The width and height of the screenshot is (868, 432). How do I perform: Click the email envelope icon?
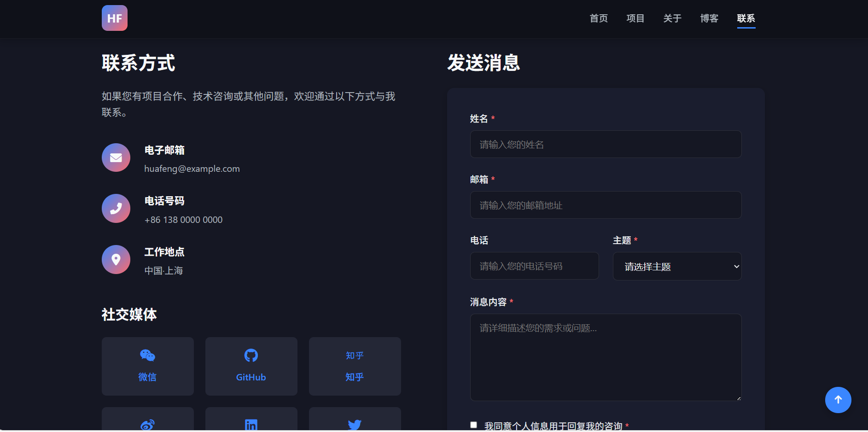pyautogui.click(x=116, y=158)
